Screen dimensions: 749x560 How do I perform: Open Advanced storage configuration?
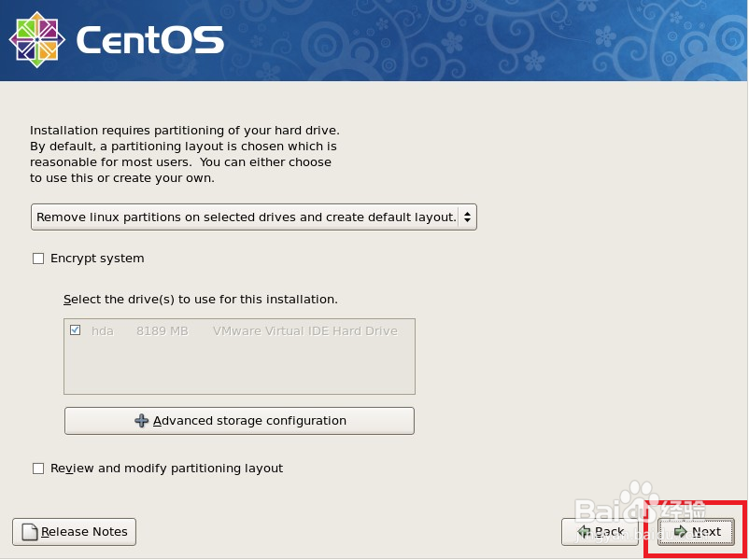point(239,421)
